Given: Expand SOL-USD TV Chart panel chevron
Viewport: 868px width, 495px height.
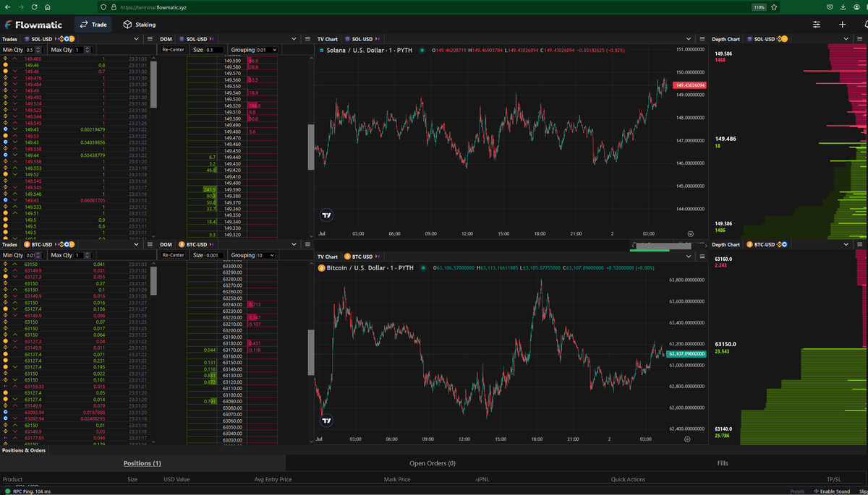Looking at the screenshot, I should click(690, 39).
